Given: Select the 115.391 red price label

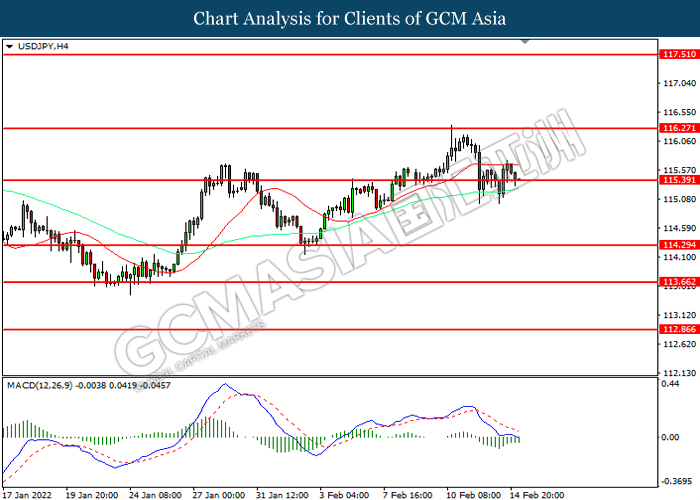Looking at the screenshot, I should (679, 180).
